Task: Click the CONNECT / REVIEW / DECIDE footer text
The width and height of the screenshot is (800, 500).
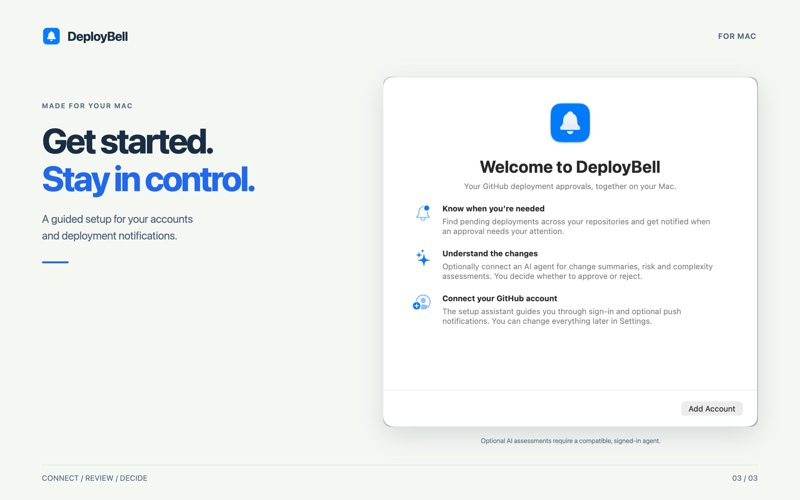Action: coord(94,478)
